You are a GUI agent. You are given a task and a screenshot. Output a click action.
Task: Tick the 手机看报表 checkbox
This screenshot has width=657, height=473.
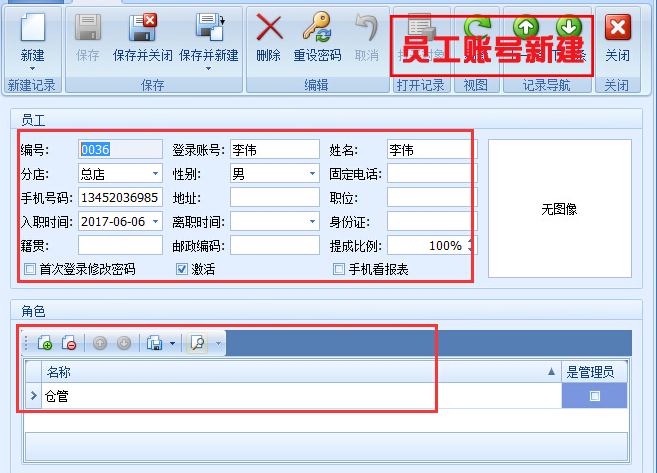tap(339, 269)
